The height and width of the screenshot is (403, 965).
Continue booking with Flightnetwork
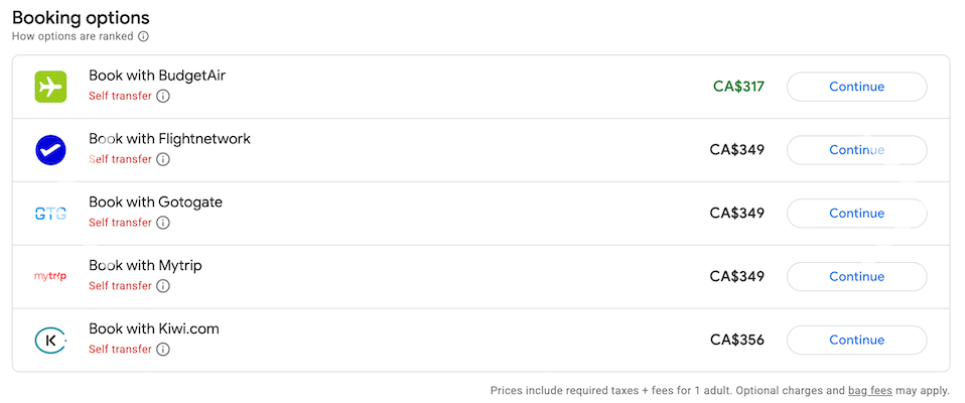[x=857, y=150]
